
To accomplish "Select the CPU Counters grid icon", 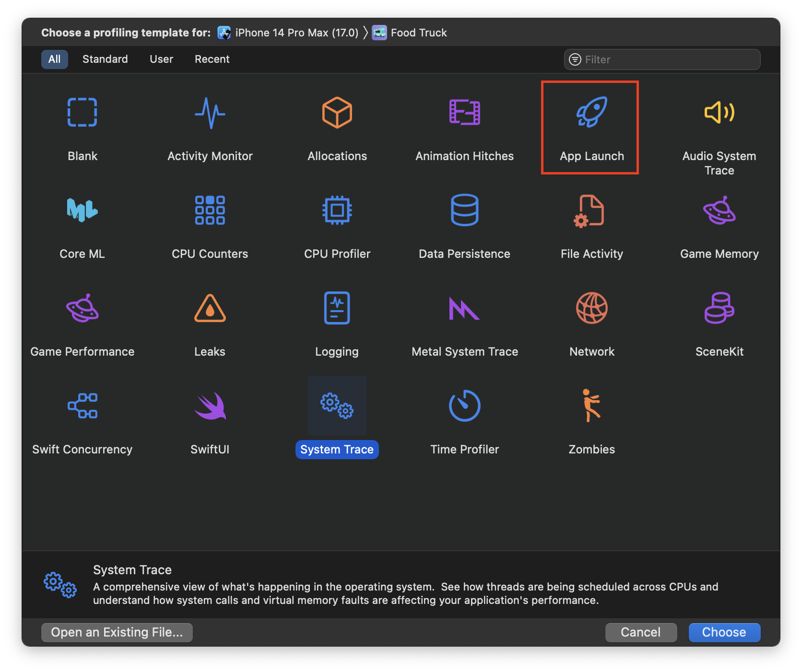I will (x=210, y=210).
